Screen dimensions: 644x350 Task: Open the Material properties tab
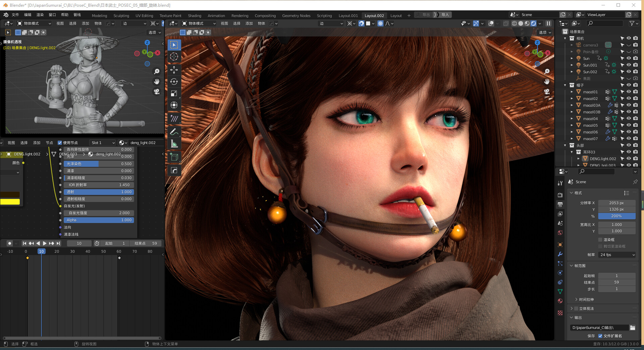(x=560, y=301)
